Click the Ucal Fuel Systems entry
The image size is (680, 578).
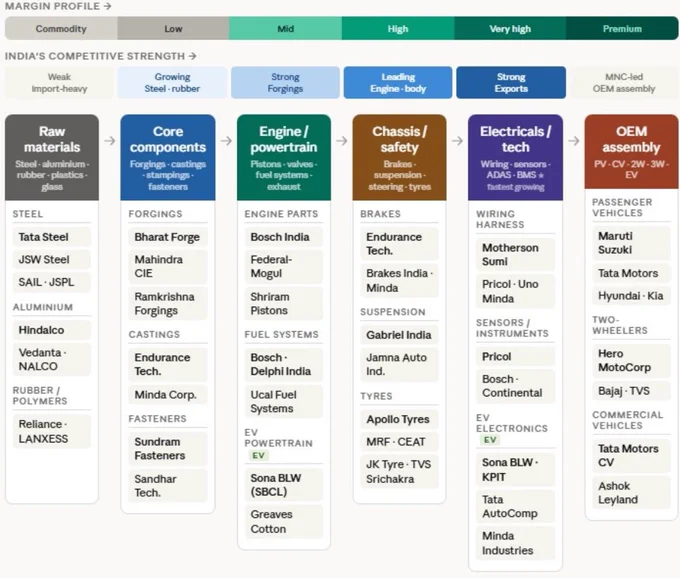click(x=284, y=402)
